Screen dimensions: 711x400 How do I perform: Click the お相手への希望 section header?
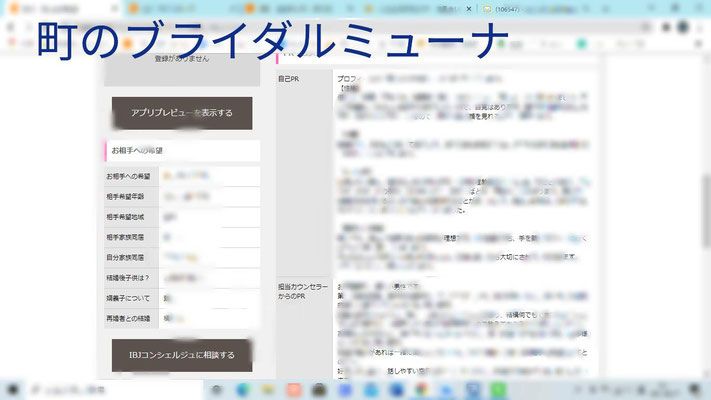[x=182, y=151]
